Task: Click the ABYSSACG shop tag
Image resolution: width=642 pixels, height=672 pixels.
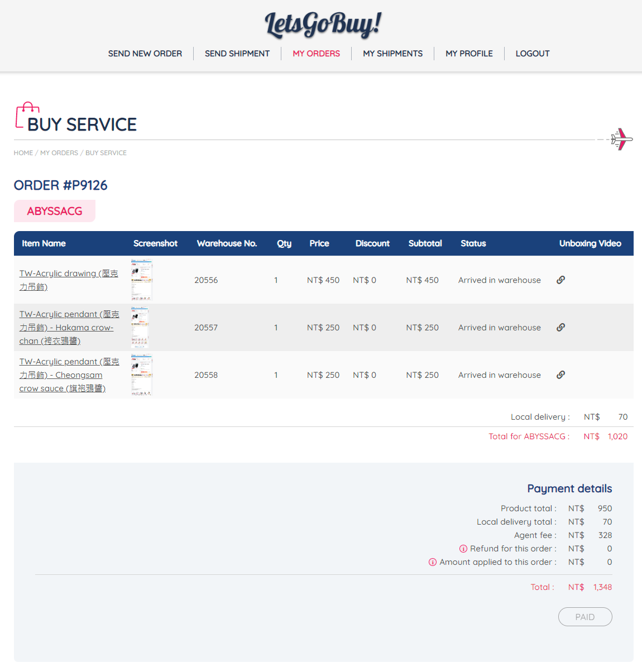Action: (x=55, y=212)
